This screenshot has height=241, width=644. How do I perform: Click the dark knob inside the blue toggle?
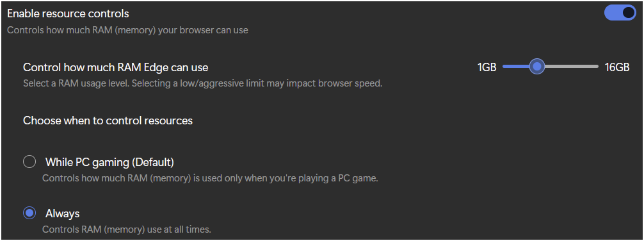click(x=629, y=13)
